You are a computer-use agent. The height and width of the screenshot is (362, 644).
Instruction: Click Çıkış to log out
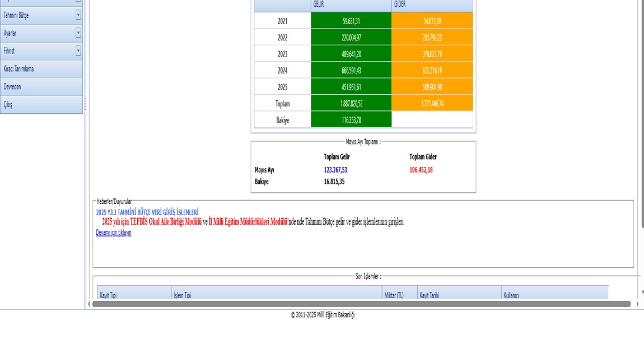point(8,105)
